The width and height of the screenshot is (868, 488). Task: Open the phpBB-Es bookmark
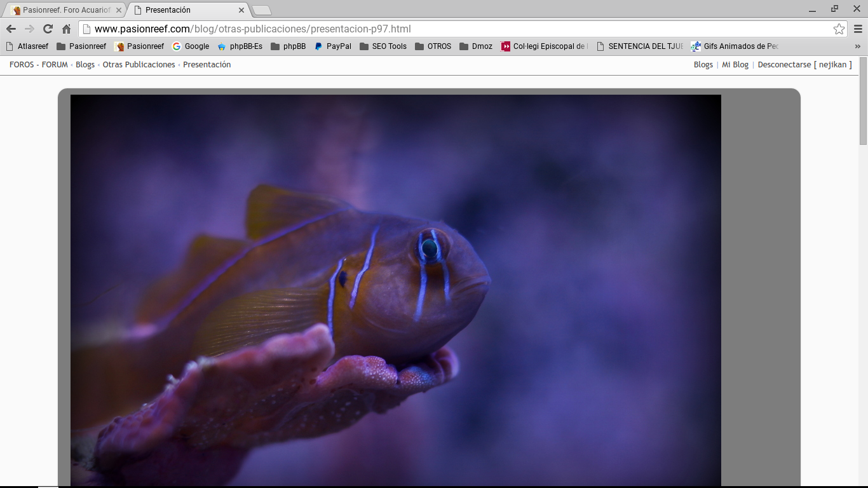240,46
